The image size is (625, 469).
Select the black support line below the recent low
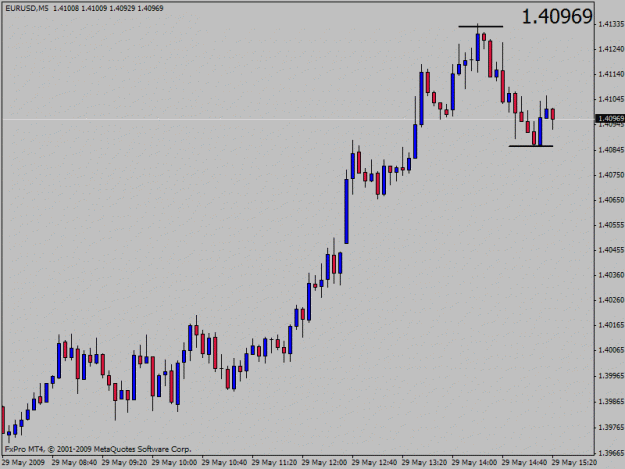pyautogui.click(x=531, y=146)
